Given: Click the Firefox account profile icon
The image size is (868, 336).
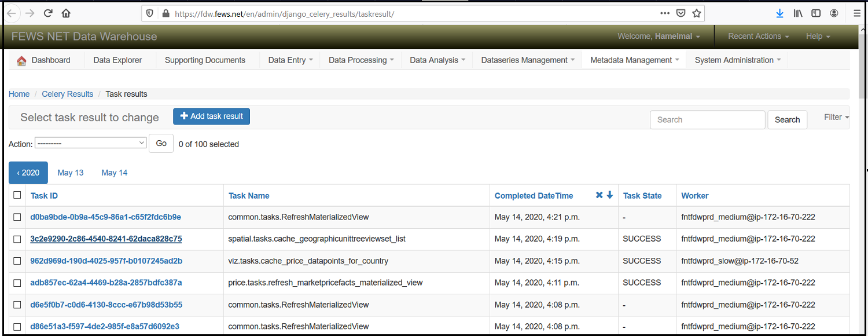Looking at the screenshot, I should [x=834, y=13].
